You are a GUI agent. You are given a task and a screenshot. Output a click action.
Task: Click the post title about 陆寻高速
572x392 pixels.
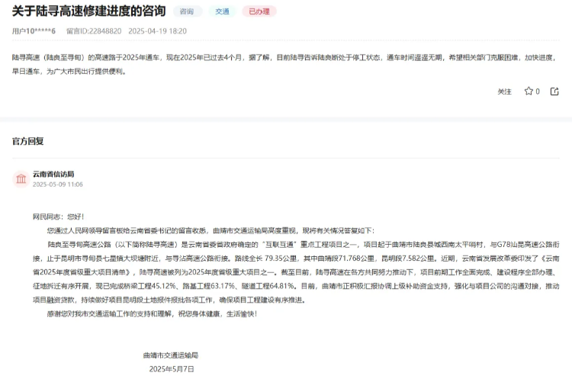pyautogui.click(x=88, y=11)
